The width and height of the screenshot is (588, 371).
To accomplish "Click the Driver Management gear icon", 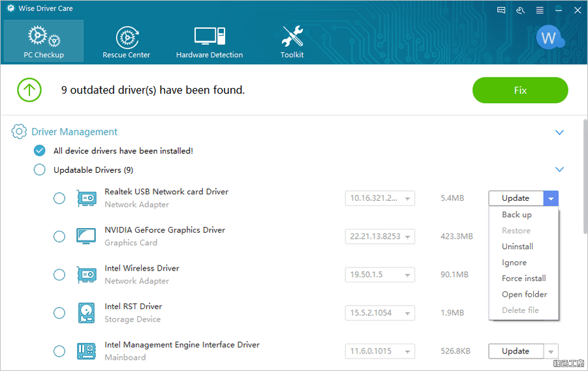I will coord(19,132).
